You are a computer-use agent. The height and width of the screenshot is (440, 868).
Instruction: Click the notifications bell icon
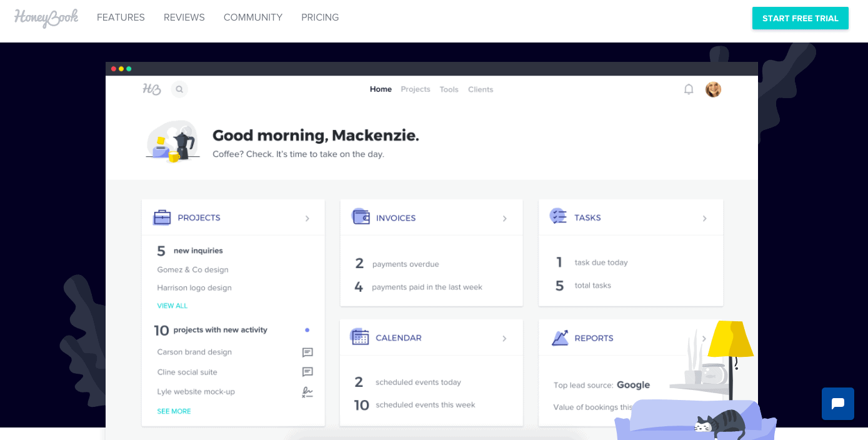[x=689, y=89]
